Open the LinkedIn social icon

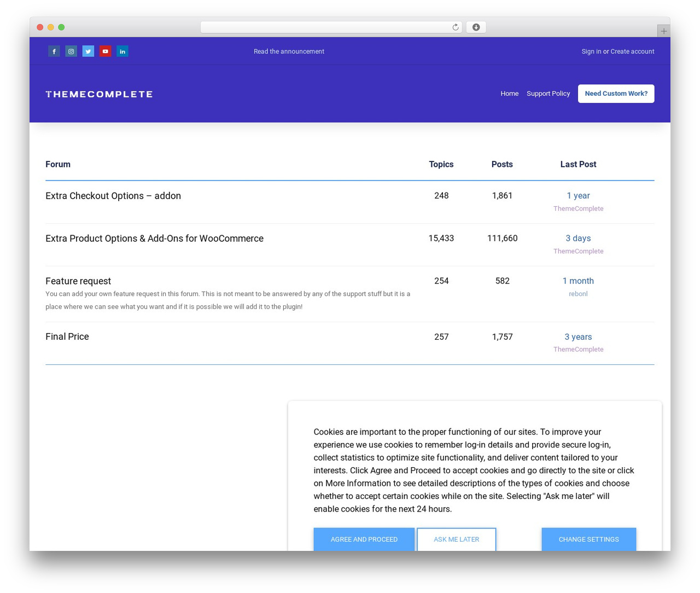[122, 51]
